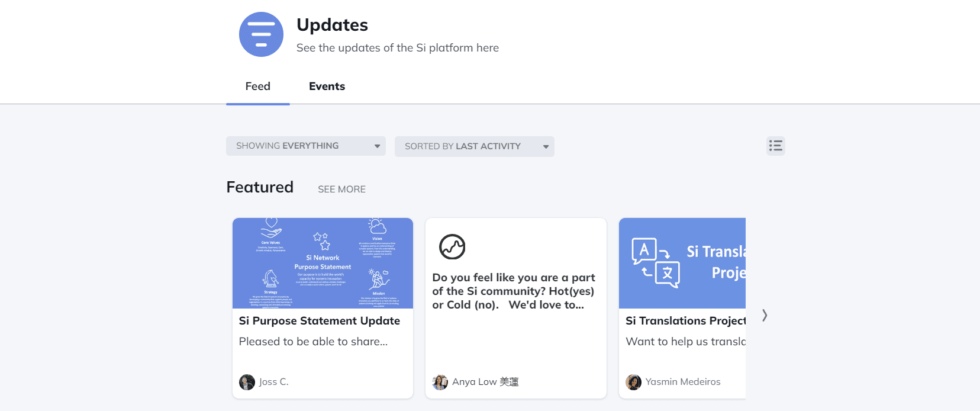Image resolution: width=980 pixels, height=411 pixels.
Task: Open the Showing Everything filter dropdown
Action: point(305,146)
